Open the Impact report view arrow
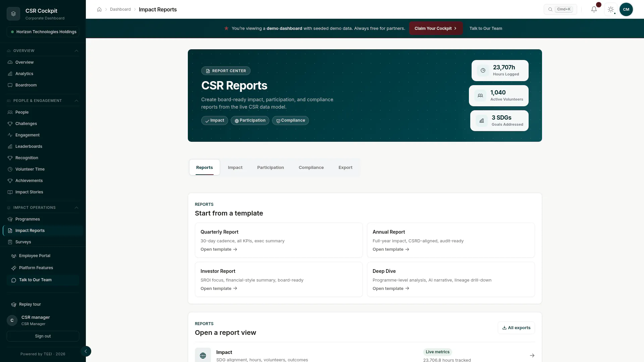Screen dimensions: 644x362 coord(532,355)
